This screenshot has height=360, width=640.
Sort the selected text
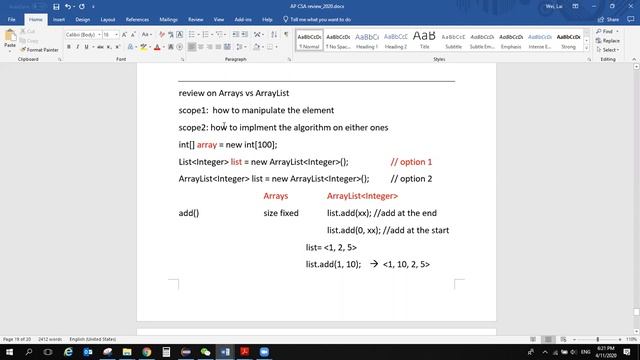[274, 35]
